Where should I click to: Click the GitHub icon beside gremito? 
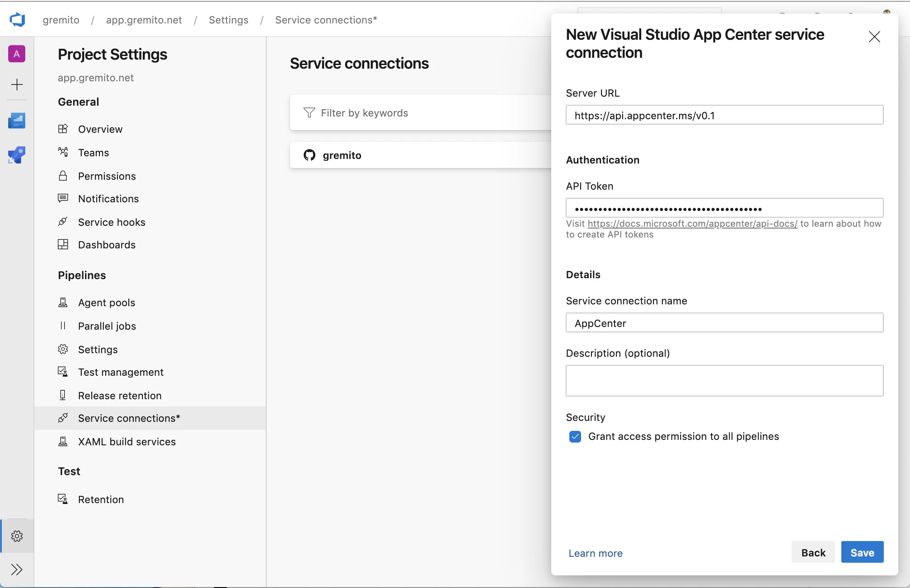point(310,155)
